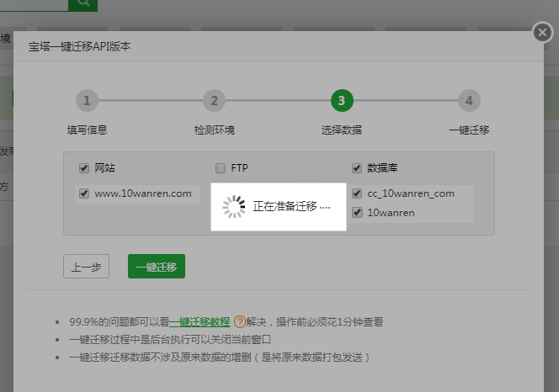Open the orange question mark help icon
The height and width of the screenshot is (392, 559).
[240, 322]
